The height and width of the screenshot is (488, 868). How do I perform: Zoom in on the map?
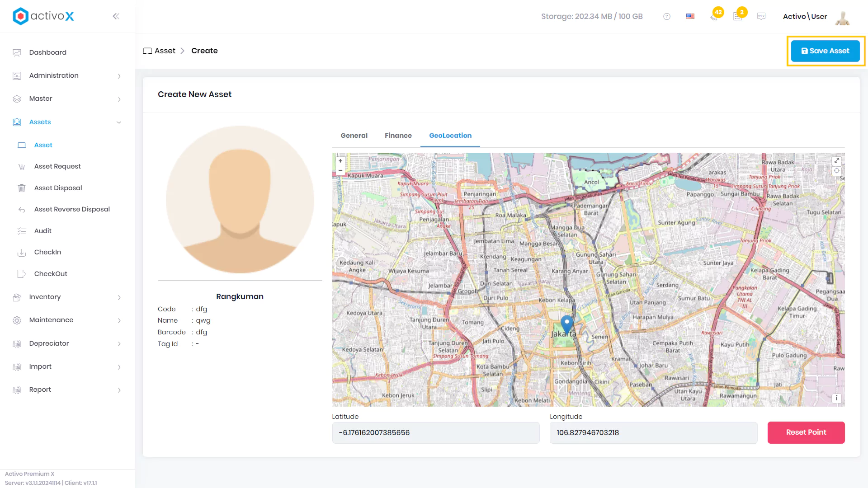click(340, 161)
